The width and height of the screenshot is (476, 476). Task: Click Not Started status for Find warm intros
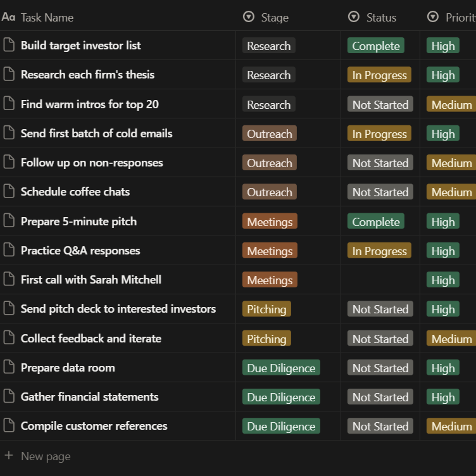(380, 104)
